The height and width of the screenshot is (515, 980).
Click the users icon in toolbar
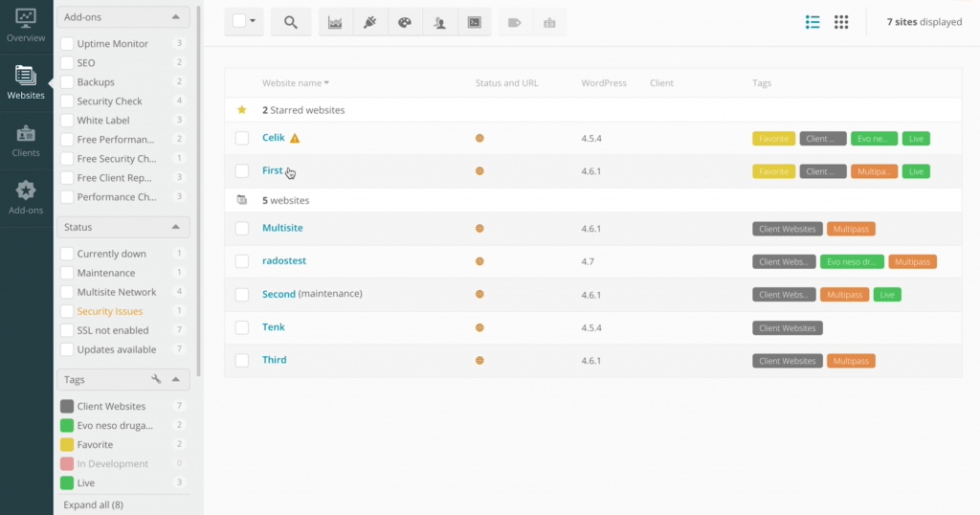439,22
